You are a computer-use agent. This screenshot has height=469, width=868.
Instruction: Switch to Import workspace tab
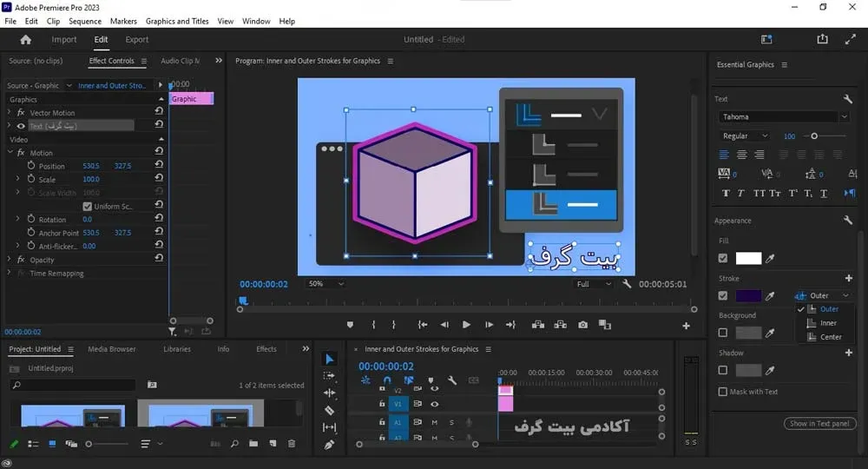64,39
